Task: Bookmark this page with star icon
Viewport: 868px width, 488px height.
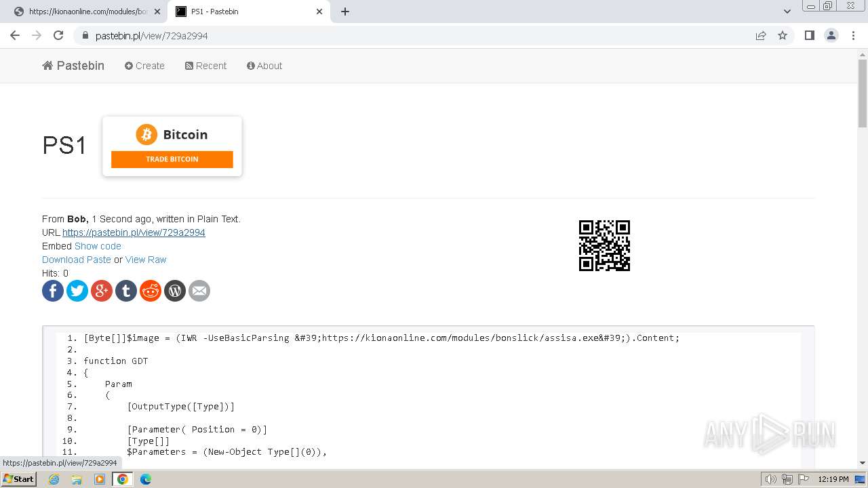Action: [783, 35]
